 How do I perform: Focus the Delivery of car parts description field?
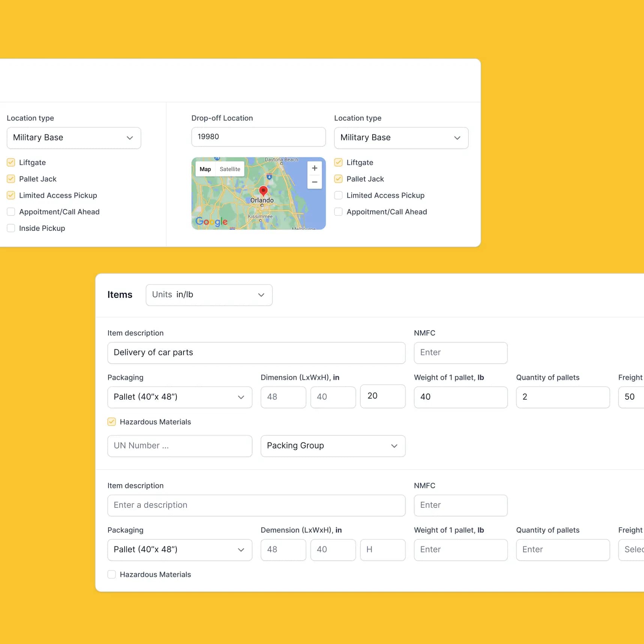[x=256, y=353]
